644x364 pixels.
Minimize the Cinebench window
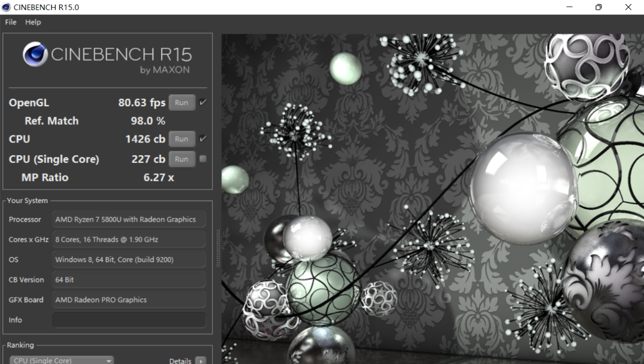point(570,7)
